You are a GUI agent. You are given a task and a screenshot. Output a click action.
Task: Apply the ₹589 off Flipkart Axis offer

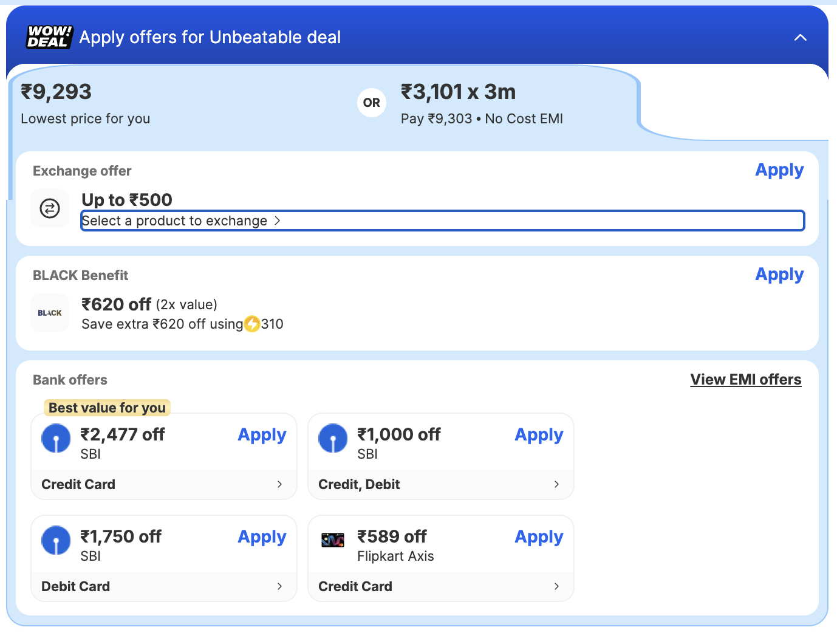(x=539, y=537)
